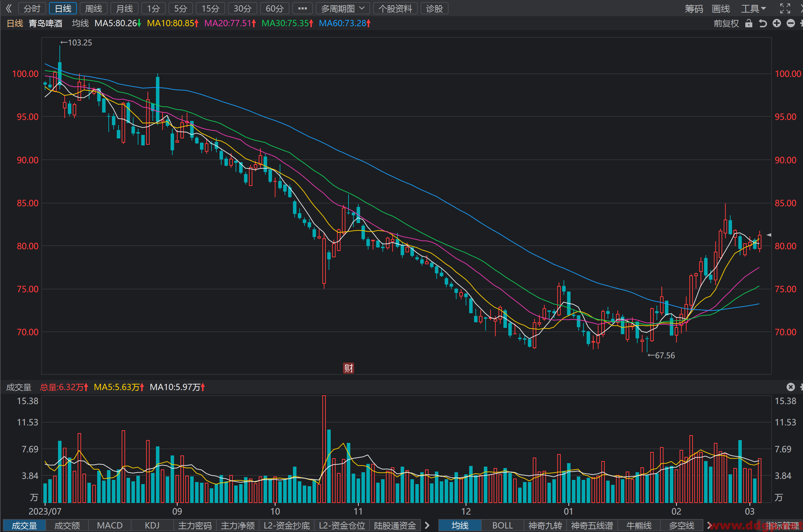Click the 青岛啤酒 stock name
The width and height of the screenshot is (803, 532).
[45, 23]
